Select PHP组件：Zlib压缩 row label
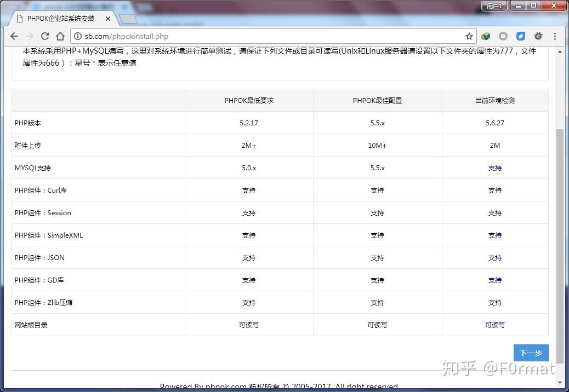 (43, 303)
